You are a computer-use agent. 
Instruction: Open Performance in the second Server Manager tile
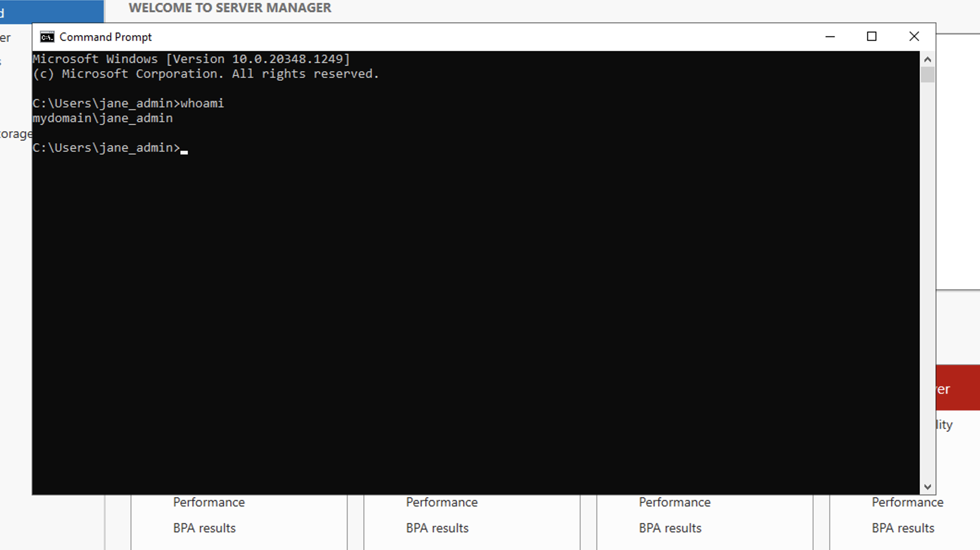point(442,502)
